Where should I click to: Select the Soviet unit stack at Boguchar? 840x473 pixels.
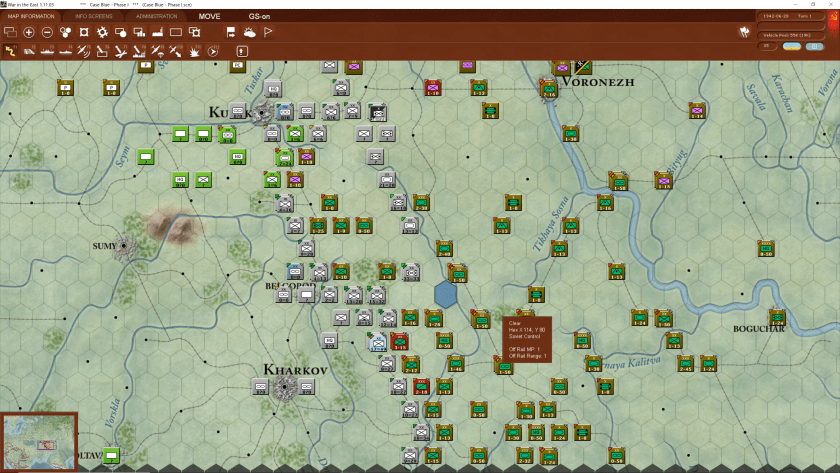click(777, 318)
